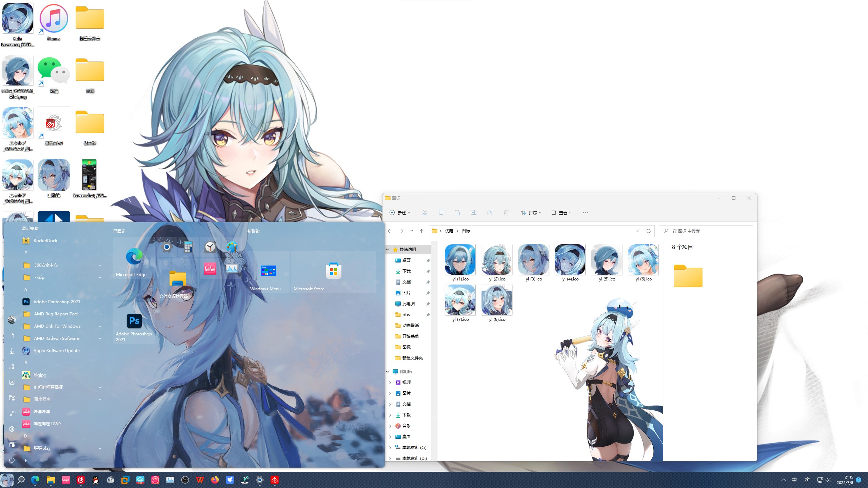Click the power icon in Start menu sidebar
The image size is (868, 488).
coord(12,460)
